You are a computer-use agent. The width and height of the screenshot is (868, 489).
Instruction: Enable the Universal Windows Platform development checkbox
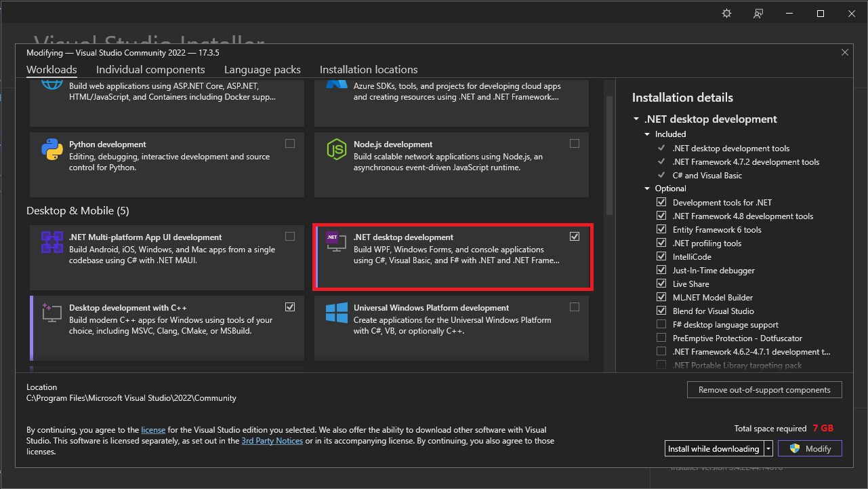pyautogui.click(x=575, y=307)
